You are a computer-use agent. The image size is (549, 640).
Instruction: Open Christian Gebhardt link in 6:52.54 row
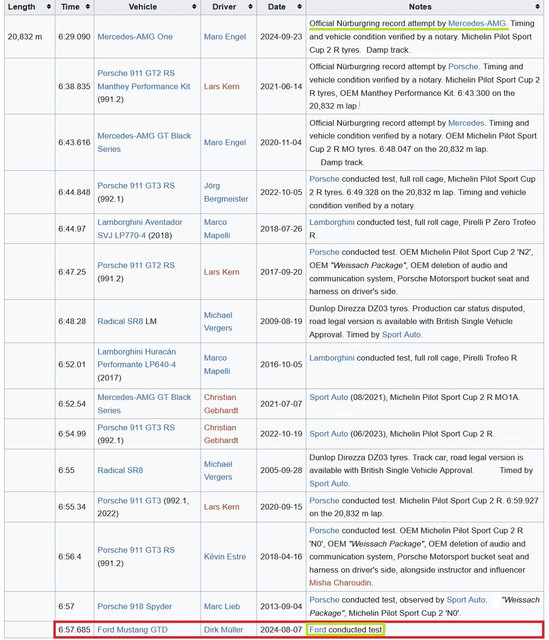(221, 404)
